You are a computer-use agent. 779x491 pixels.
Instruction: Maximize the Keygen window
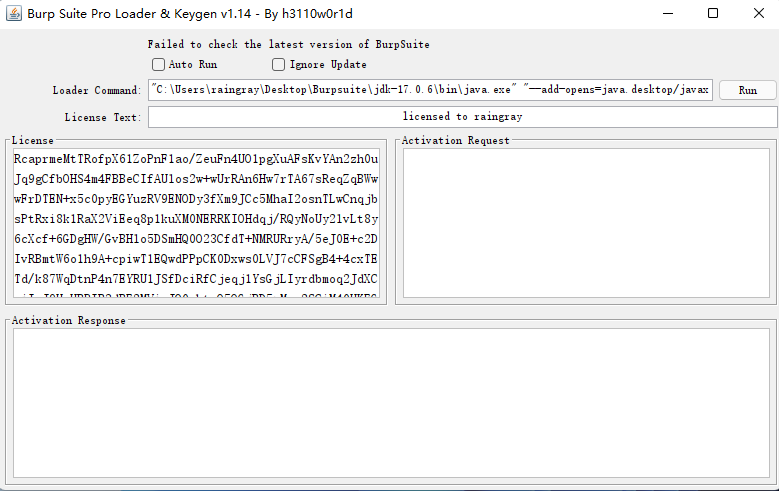(x=713, y=13)
